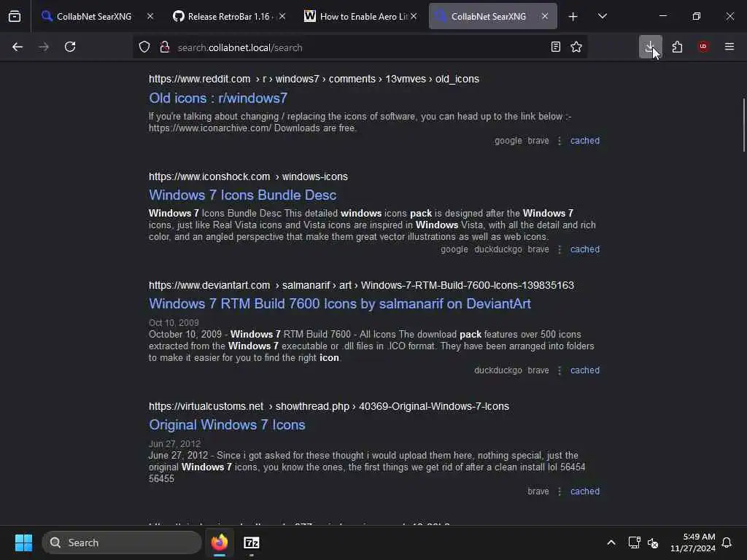Click 'google' engine label on reddit result
This screenshot has width=747, height=560.
click(x=508, y=141)
